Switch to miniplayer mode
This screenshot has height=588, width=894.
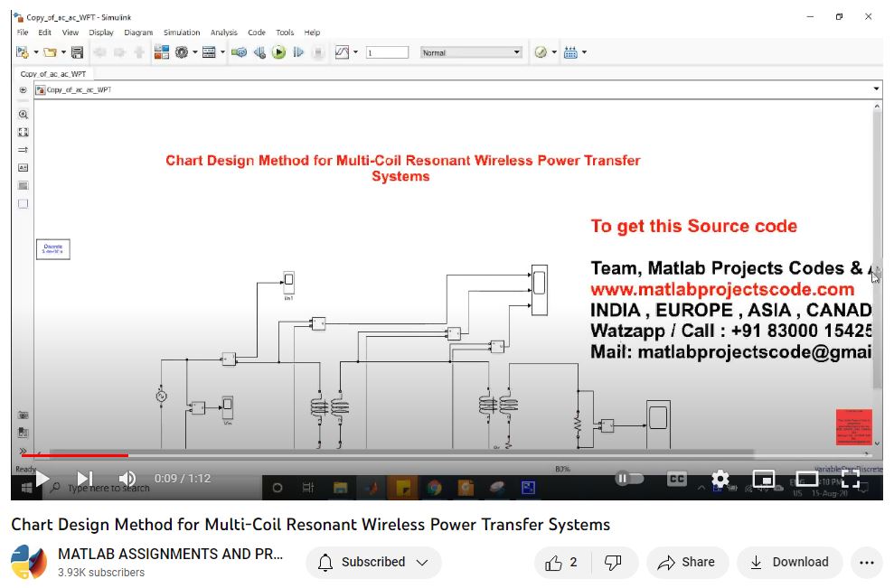[x=764, y=478]
